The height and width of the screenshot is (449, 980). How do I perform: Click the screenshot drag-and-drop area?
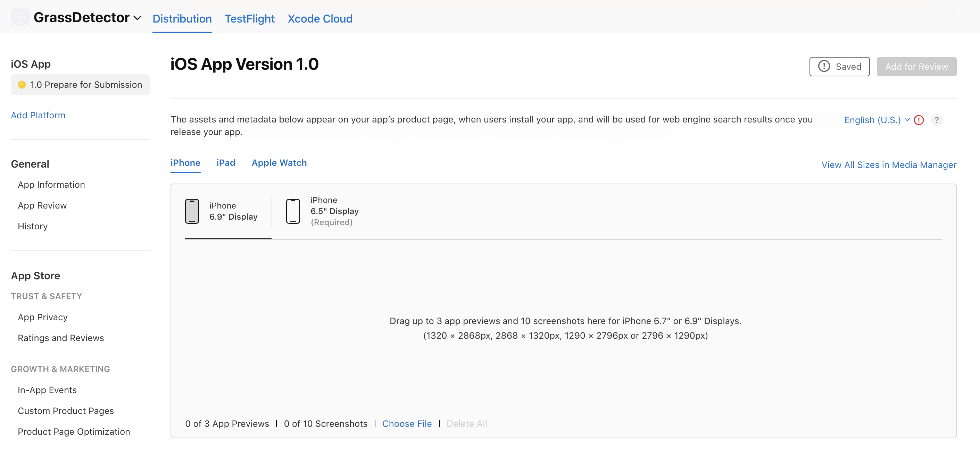point(565,328)
